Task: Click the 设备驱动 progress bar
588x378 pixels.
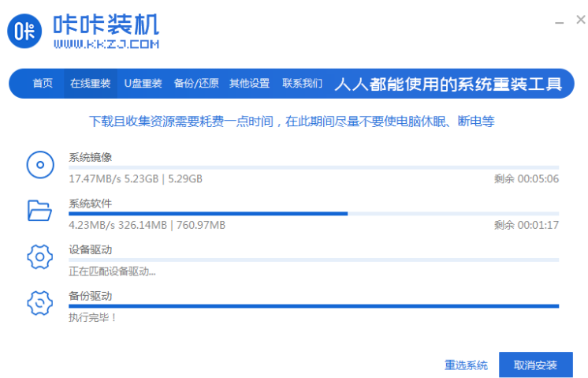Action: pyautogui.click(x=313, y=260)
